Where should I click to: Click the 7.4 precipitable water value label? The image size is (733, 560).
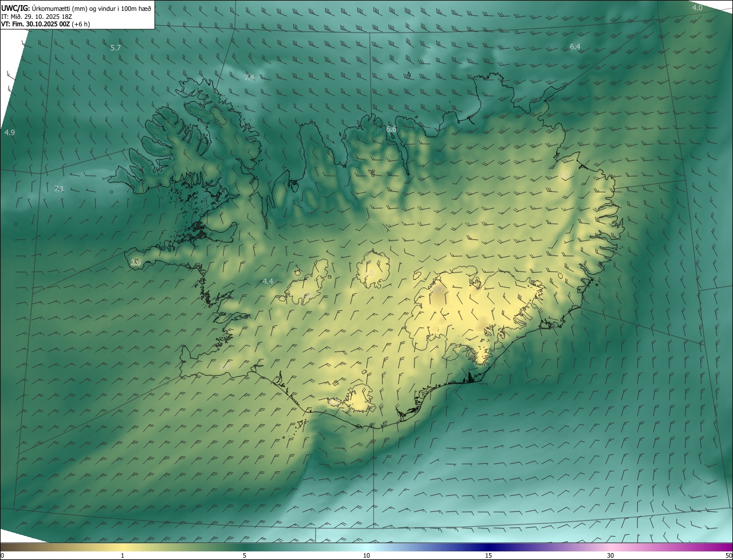point(249,78)
